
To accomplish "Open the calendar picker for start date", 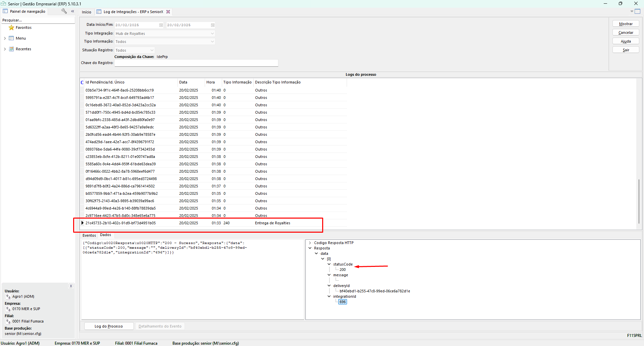I will pyautogui.click(x=161, y=25).
